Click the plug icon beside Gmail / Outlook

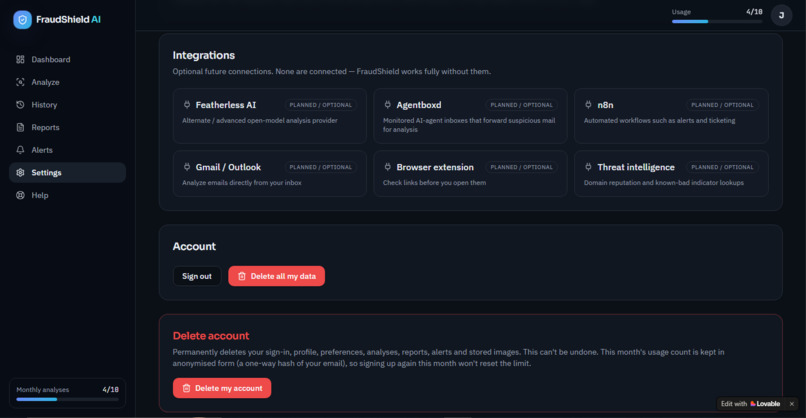coord(187,167)
